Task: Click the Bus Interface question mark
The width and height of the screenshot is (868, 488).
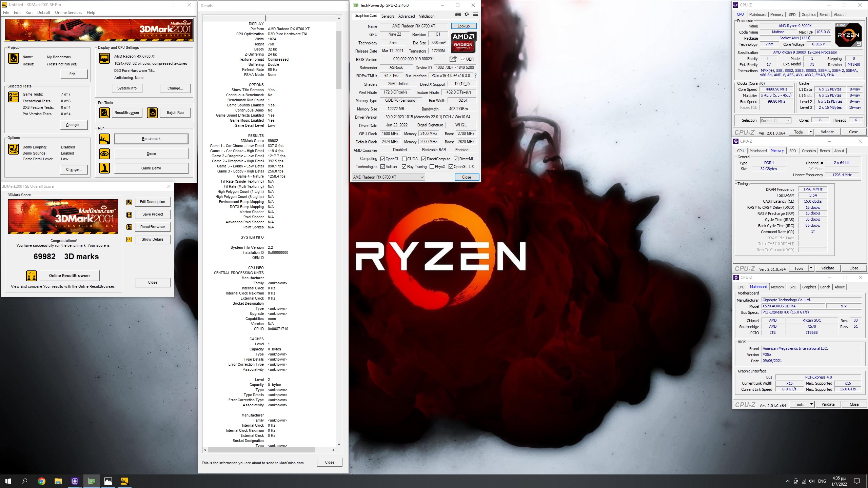Action: [475, 76]
